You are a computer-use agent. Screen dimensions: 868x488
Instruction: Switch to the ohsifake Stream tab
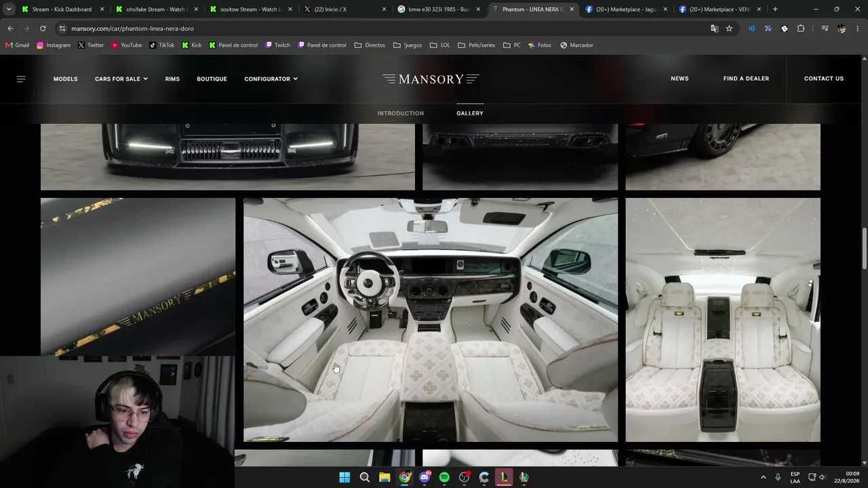[x=155, y=9]
